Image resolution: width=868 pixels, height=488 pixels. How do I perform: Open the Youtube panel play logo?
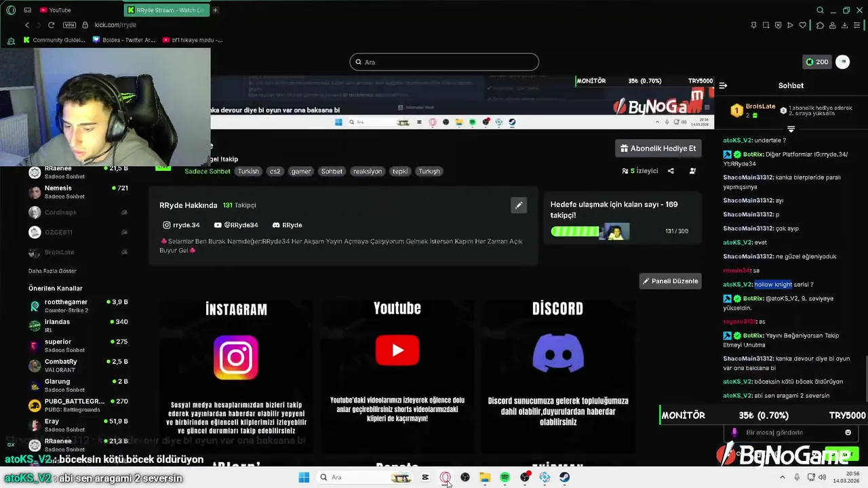point(397,350)
